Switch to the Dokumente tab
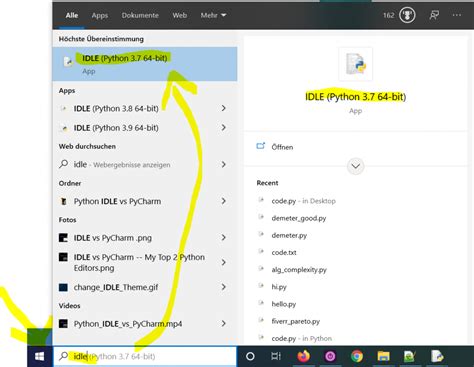Screen dimensions: 474x367 click(140, 15)
